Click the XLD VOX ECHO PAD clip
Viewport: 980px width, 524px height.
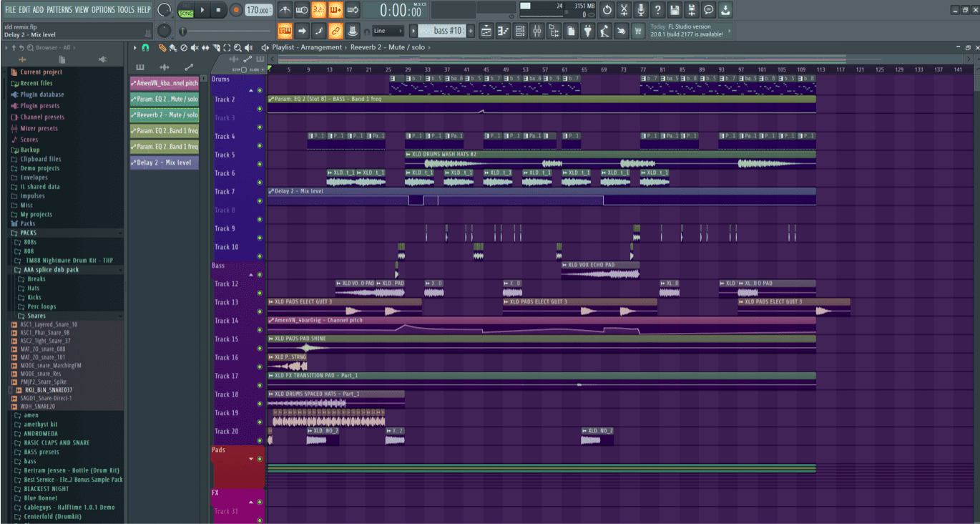(600, 270)
